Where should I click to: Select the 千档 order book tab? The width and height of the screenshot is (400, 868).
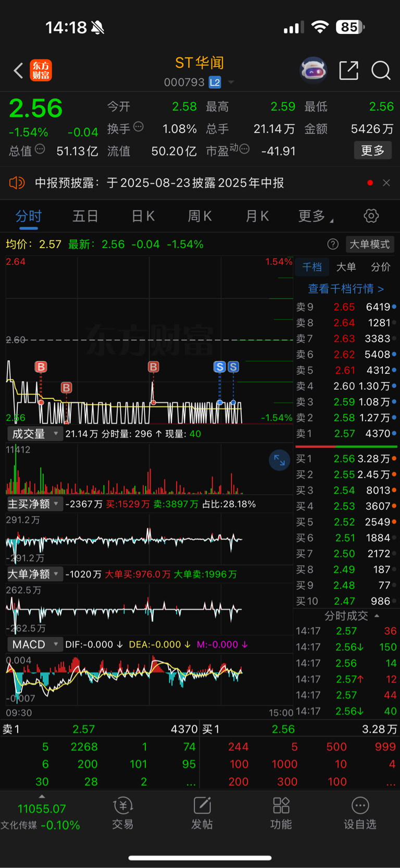pyautogui.click(x=312, y=267)
